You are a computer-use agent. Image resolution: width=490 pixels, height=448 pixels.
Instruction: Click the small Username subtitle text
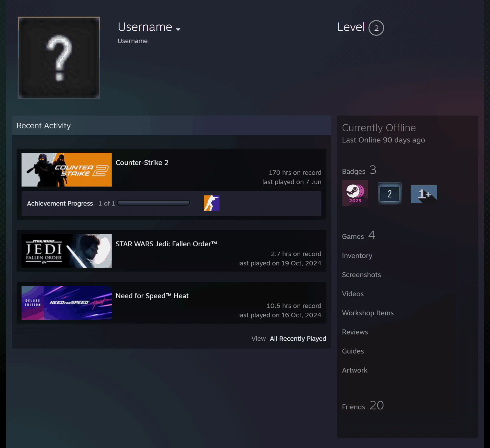tap(133, 41)
